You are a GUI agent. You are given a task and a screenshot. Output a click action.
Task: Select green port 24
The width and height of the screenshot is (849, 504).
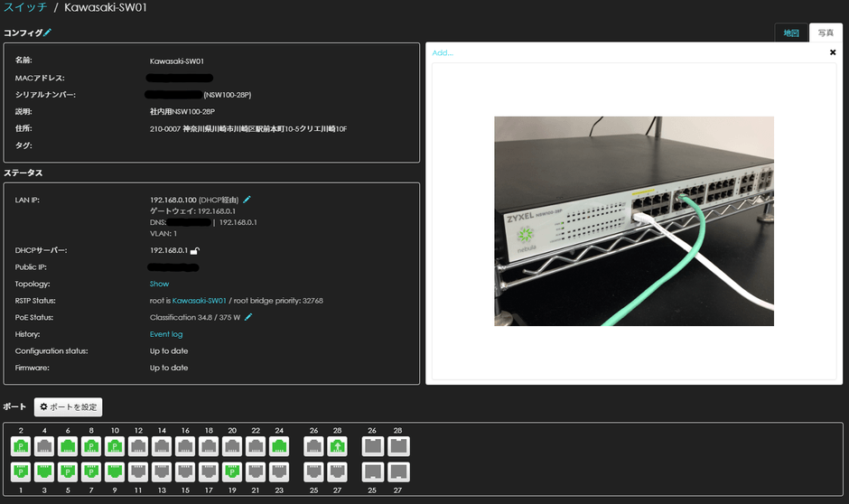pos(279,446)
